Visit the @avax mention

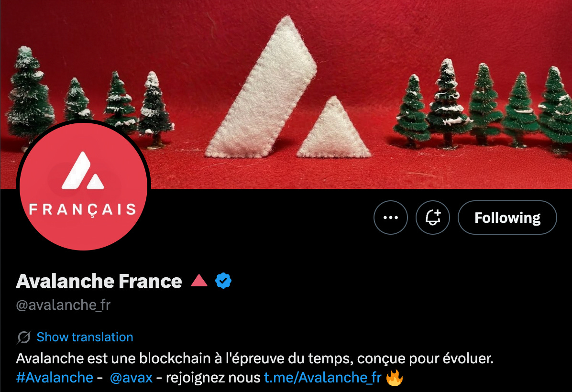pyautogui.click(x=132, y=378)
